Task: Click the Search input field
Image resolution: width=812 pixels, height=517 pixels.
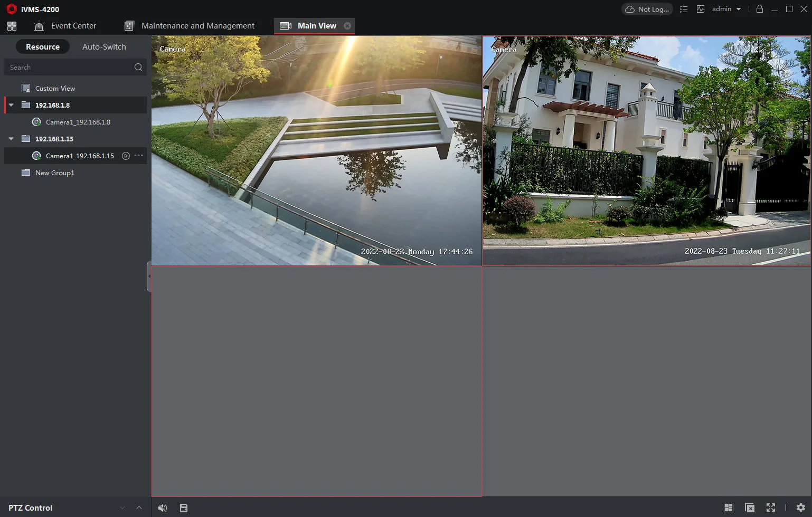Action: click(69, 67)
